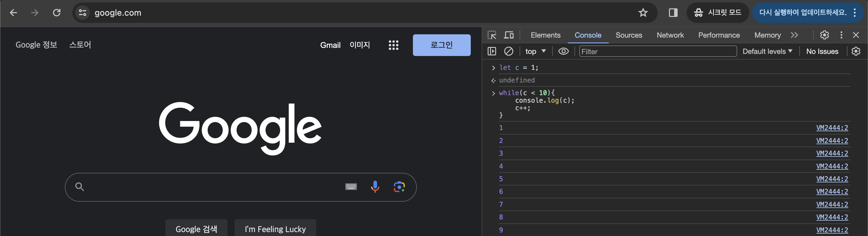Viewport: 868px width, 236px height.
Task: Activate the DevTools element inspector picker
Action: (492, 35)
